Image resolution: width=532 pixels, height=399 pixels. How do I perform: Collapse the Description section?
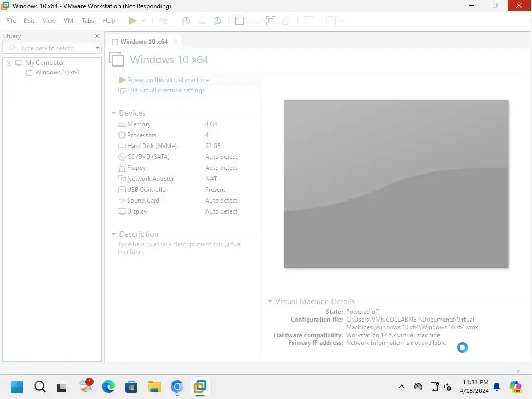coord(114,234)
